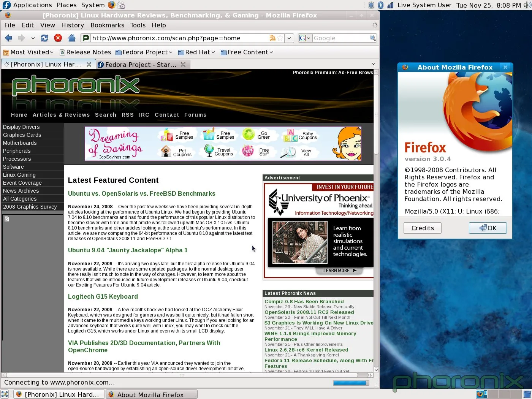Open the search engine selector dropdown

pos(305,38)
